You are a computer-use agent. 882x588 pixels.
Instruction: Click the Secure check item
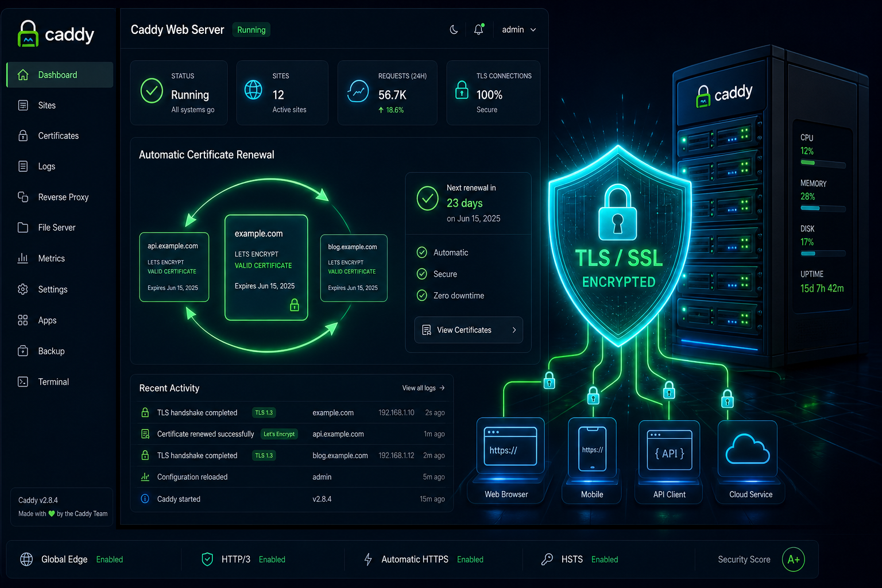437,274
